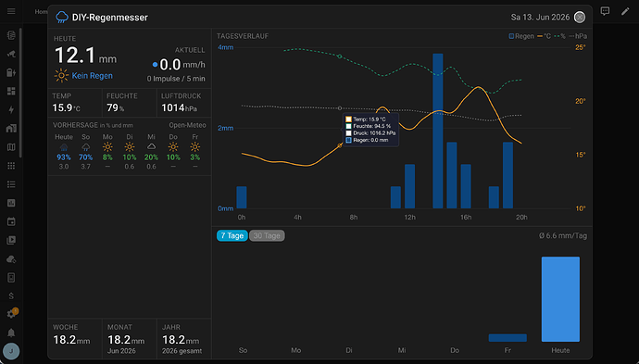The height and width of the screenshot is (364, 639).
Task: Click the 12.1 mm today rainfall value
Action: tap(85, 56)
